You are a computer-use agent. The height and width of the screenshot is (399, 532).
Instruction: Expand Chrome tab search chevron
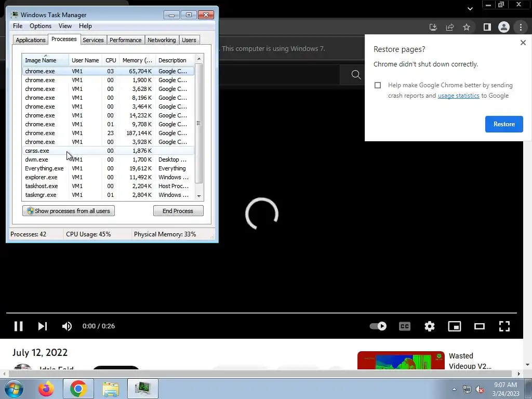point(470,9)
